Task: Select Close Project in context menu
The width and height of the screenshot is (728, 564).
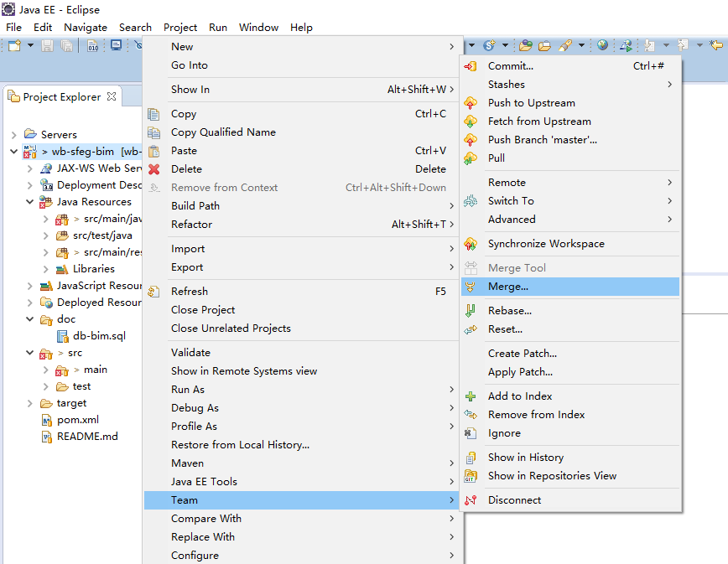Action: (301, 310)
